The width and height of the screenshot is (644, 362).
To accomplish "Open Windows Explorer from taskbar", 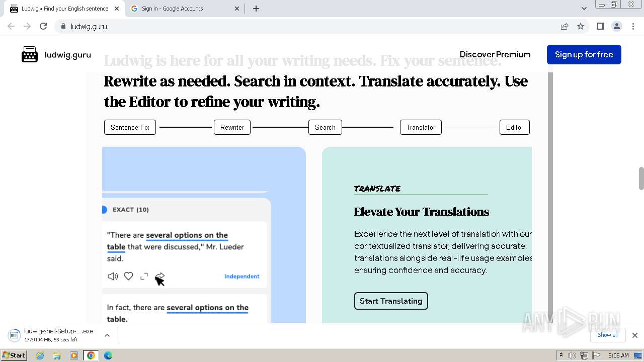I will pos(57,355).
